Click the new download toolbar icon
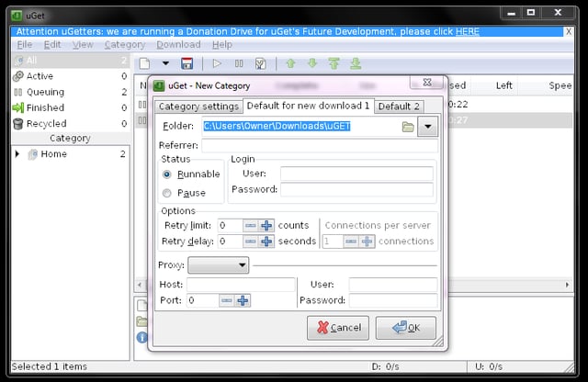 (144, 63)
